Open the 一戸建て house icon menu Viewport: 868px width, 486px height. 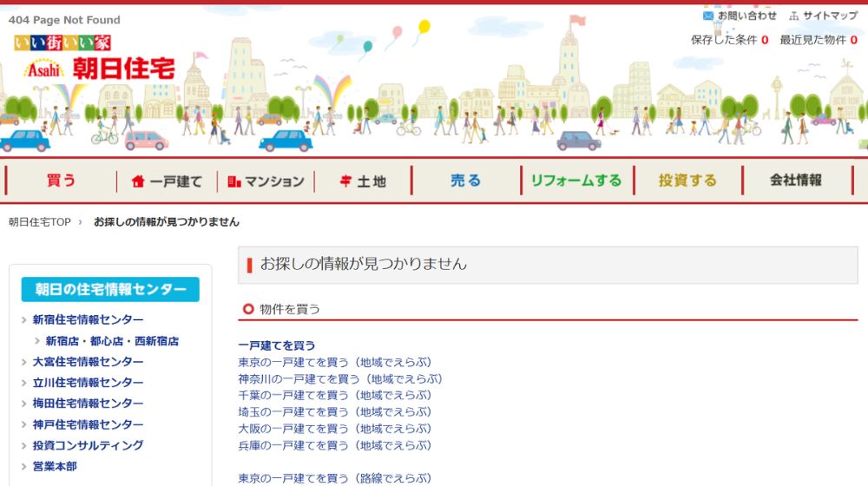coord(138,181)
